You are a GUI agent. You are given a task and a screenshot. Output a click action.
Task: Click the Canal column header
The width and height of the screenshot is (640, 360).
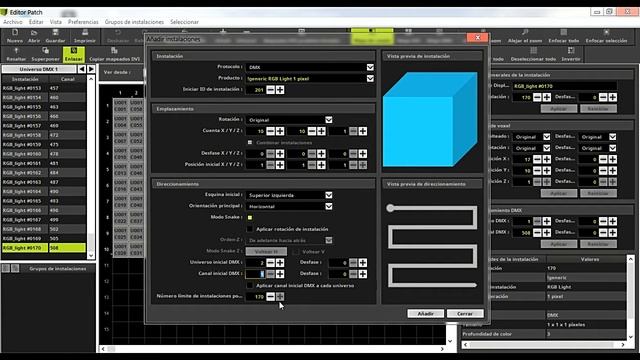click(67, 79)
